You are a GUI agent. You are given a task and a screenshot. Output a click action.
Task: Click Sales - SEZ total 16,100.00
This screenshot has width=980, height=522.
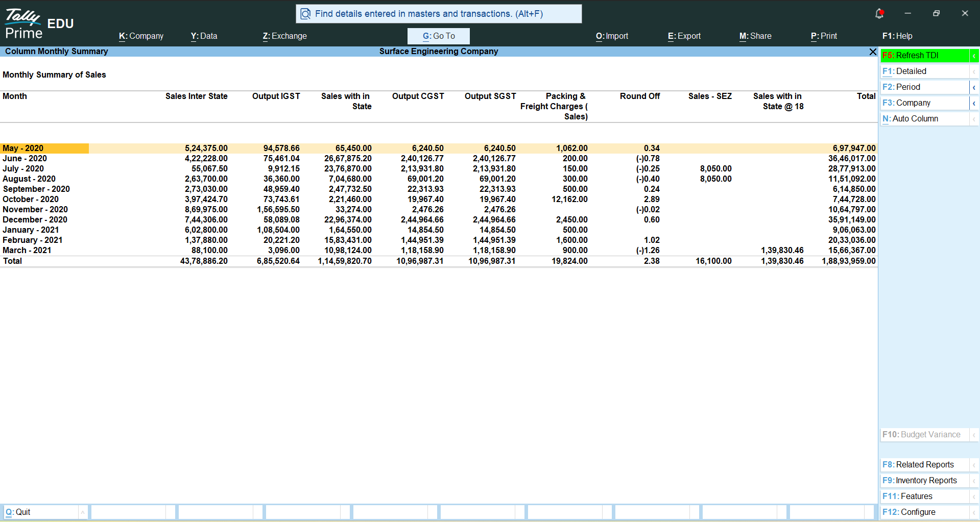(x=713, y=261)
